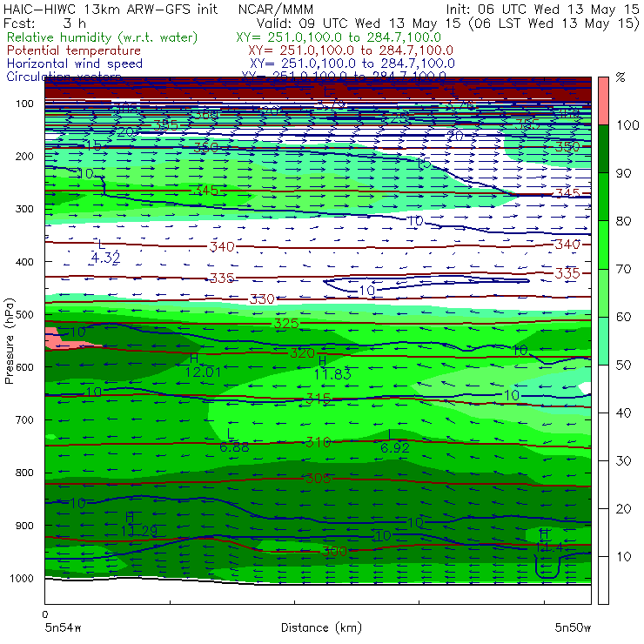Click the 80–90% green color bar segment
The image size is (644, 644).
click(x=603, y=197)
